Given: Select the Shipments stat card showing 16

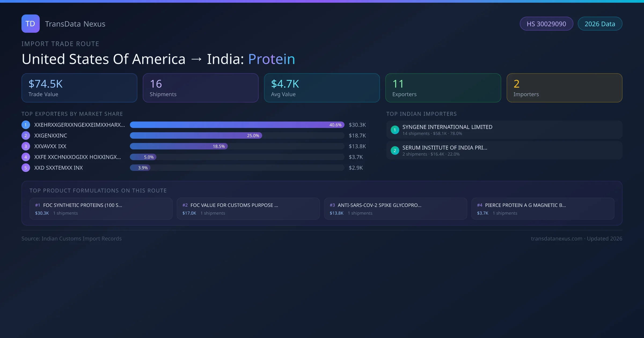Looking at the screenshot, I should click(200, 88).
